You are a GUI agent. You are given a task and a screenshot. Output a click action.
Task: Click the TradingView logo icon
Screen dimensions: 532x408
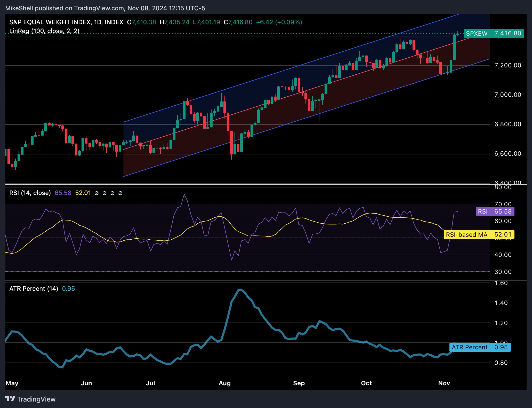tap(10, 399)
